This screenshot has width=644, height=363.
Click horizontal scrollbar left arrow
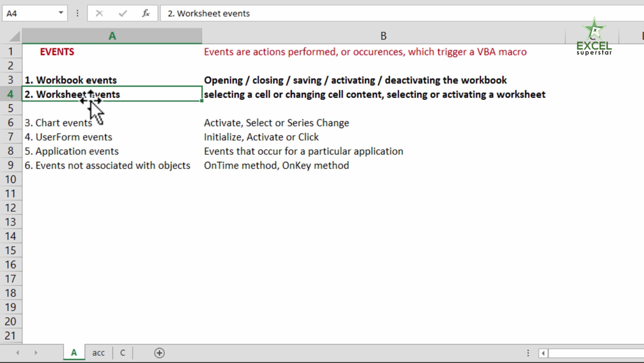[x=543, y=353]
